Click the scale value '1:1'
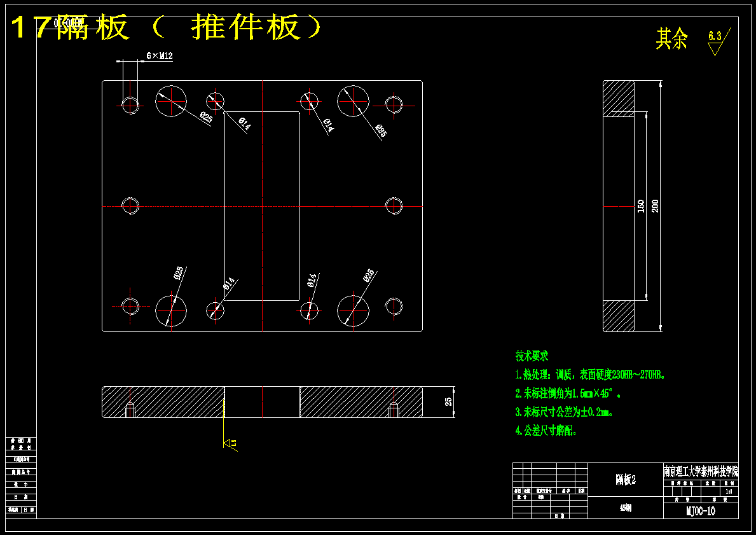Viewport: 756px width, 535px height. pyautogui.click(x=729, y=492)
